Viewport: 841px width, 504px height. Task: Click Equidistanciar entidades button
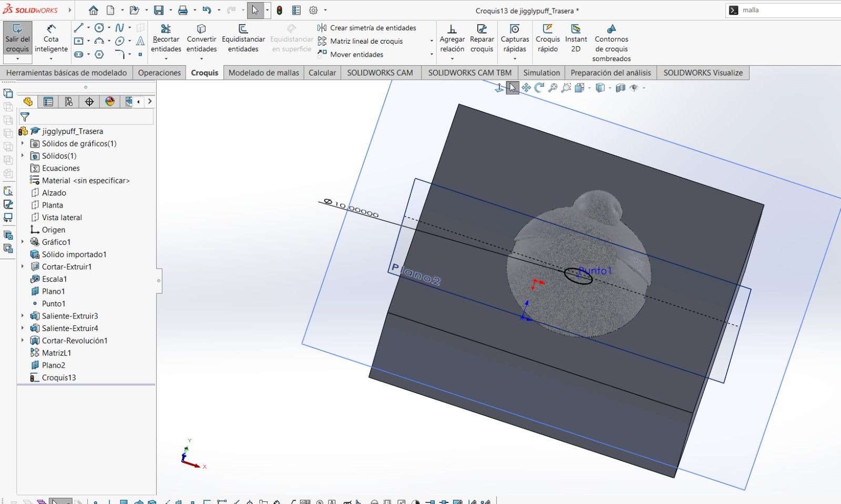243,38
